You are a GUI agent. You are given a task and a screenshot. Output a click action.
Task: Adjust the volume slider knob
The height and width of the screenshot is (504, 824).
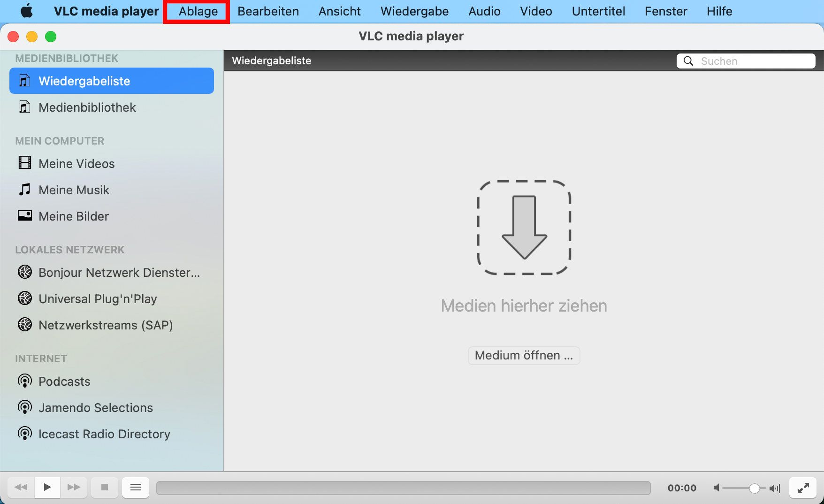754,488
